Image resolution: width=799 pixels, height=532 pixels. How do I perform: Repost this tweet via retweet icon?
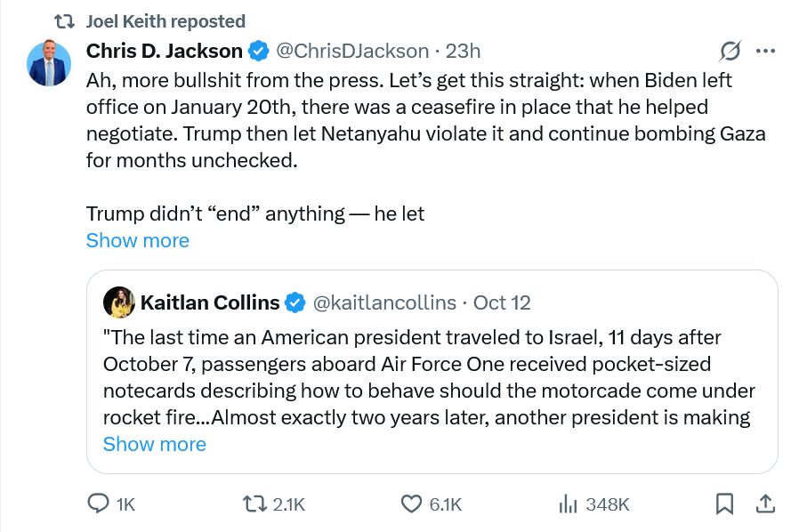click(x=254, y=504)
